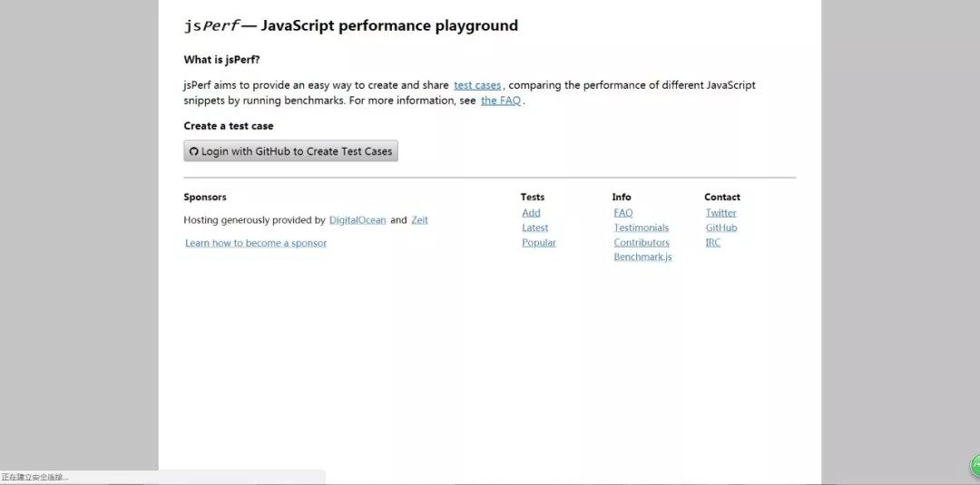
Task: Open the 'test cases' link
Action: [x=477, y=85]
